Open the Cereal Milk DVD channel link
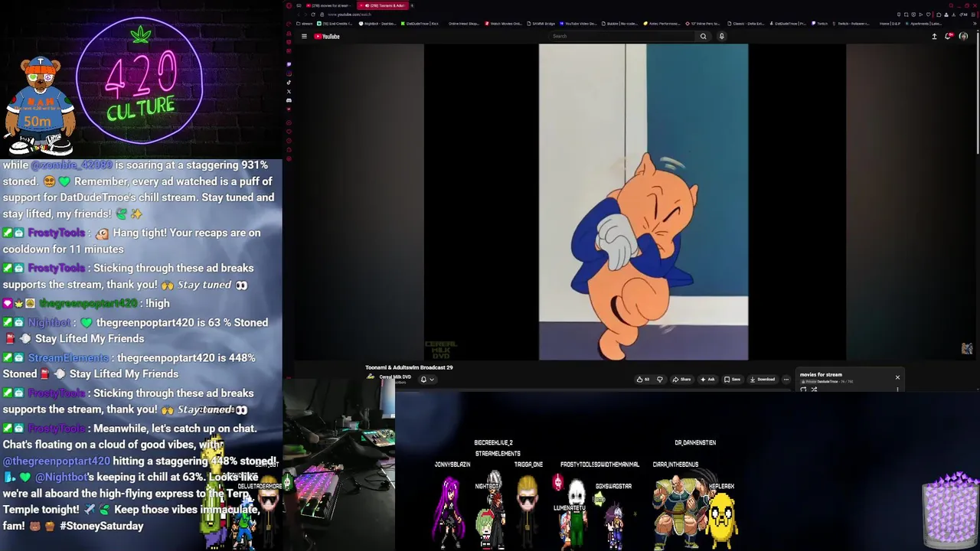This screenshot has width=980, height=551. tap(395, 377)
